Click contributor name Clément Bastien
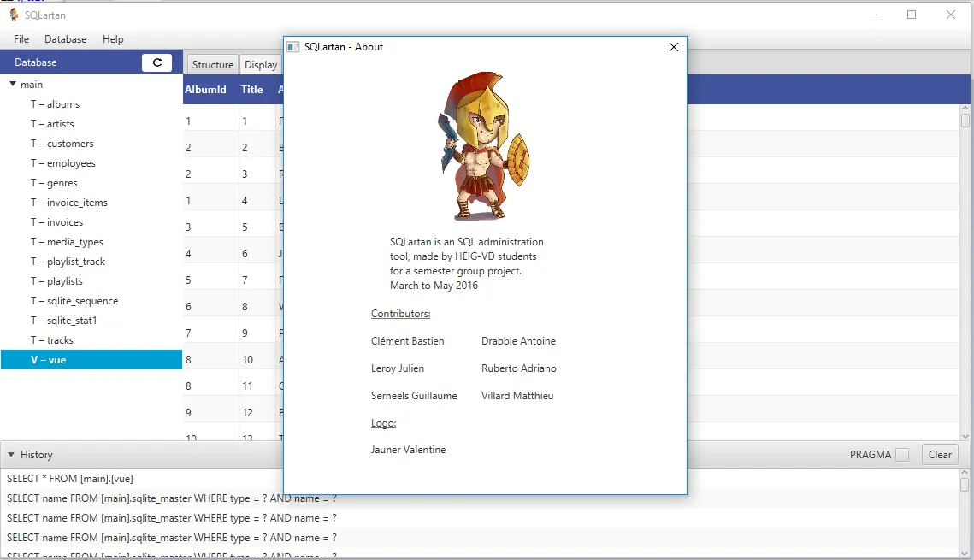The image size is (974, 560). click(408, 341)
